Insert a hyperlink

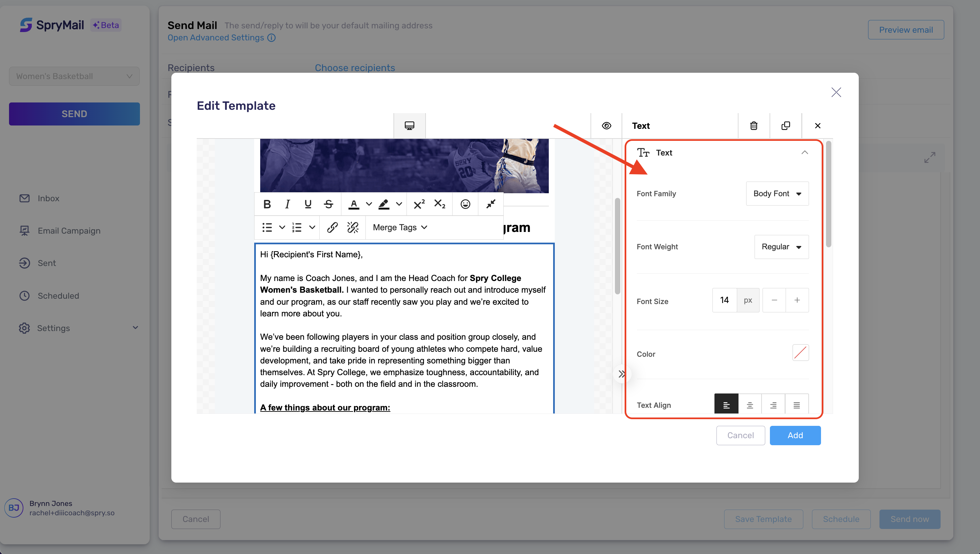click(332, 228)
